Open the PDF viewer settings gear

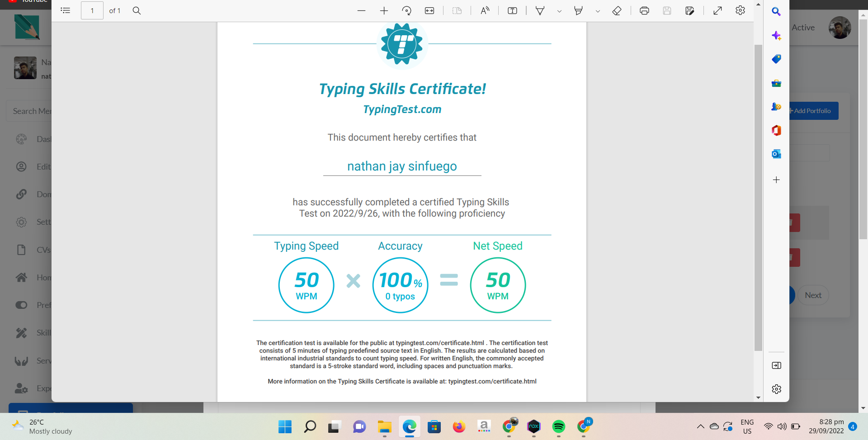coord(740,10)
